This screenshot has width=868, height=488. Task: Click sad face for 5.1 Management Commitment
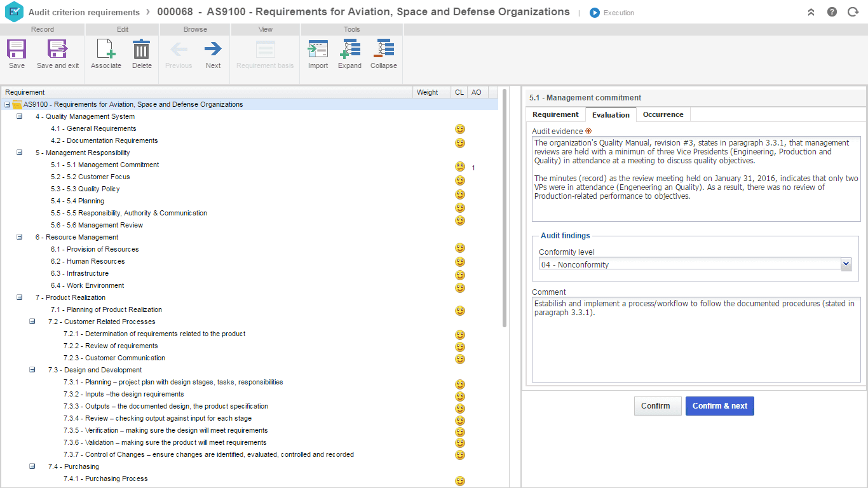[x=460, y=167]
